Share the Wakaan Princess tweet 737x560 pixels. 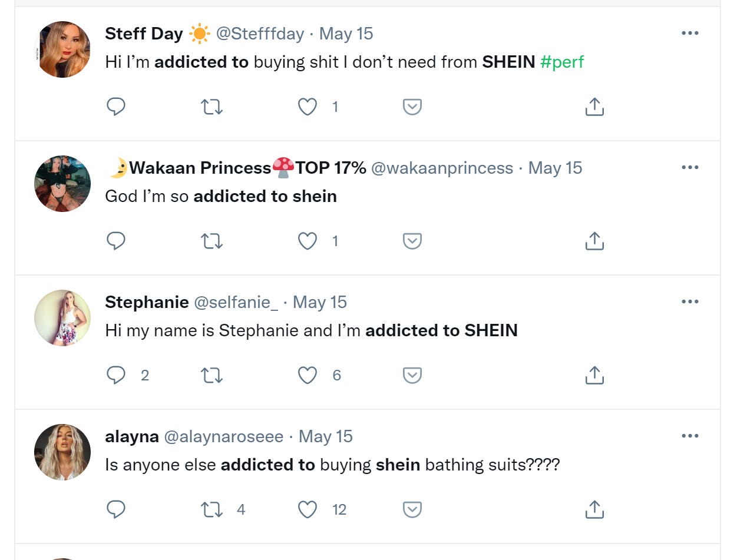(x=594, y=241)
